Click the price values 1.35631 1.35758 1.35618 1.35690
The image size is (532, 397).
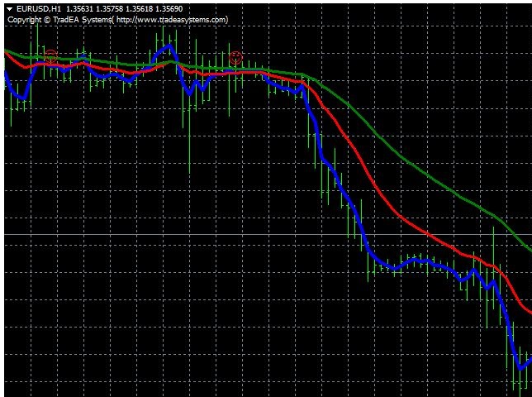pyautogui.click(x=124, y=9)
